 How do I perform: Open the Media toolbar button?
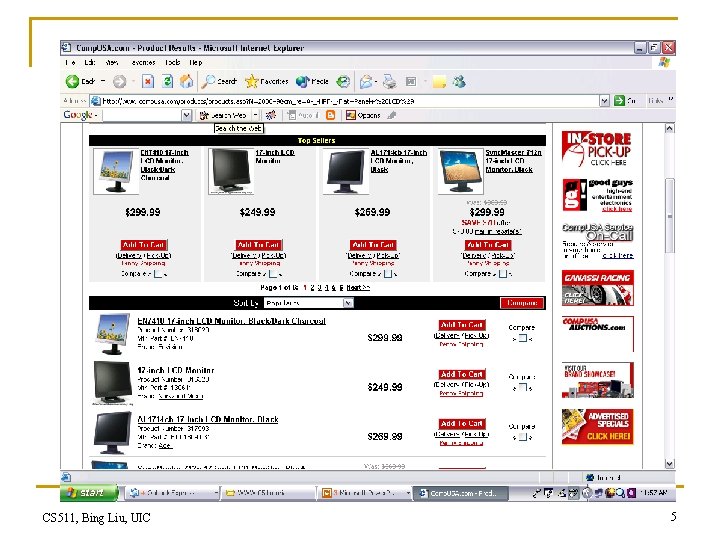click(x=312, y=82)
